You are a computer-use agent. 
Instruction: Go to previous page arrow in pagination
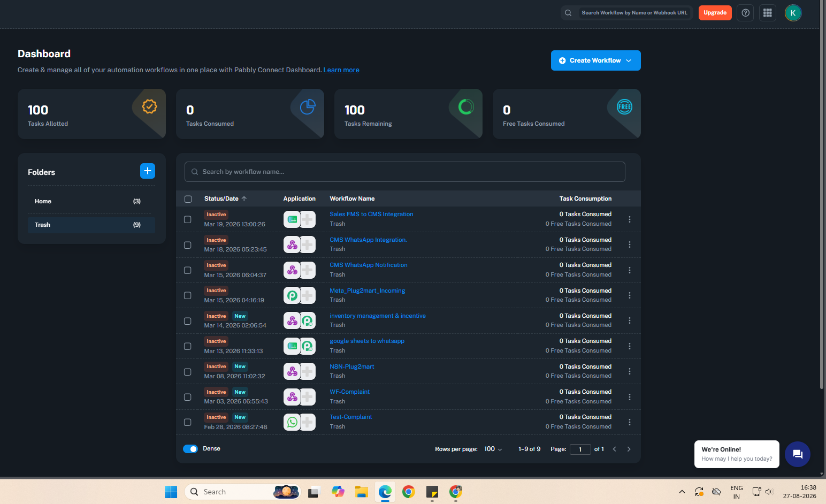pos(614,449)
